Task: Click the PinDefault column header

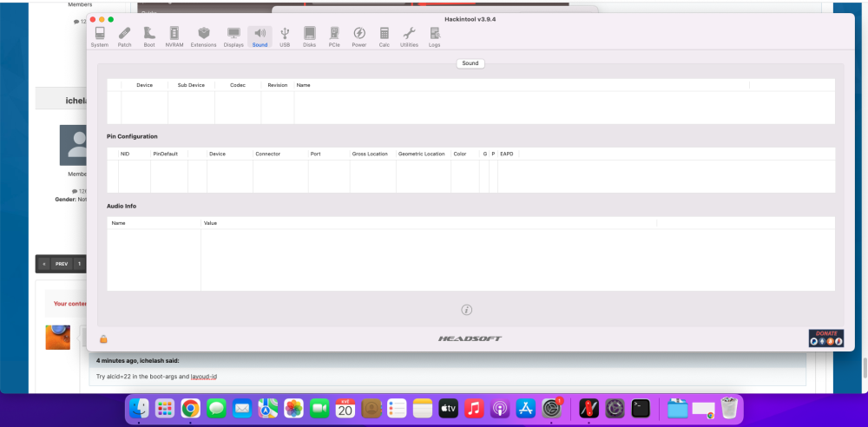Action: pyautogui.click(x=169, y=154)
